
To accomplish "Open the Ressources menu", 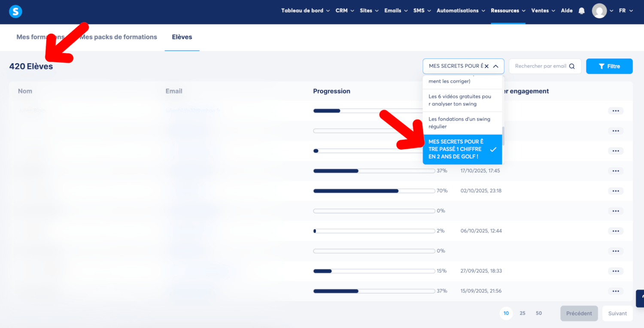I will pyautogui.click(x=508, y=11).
